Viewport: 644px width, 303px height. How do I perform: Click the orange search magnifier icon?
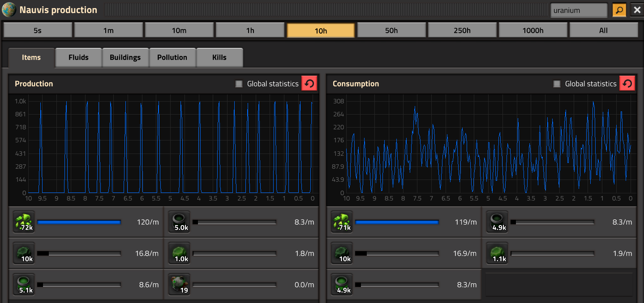[619, 10]
